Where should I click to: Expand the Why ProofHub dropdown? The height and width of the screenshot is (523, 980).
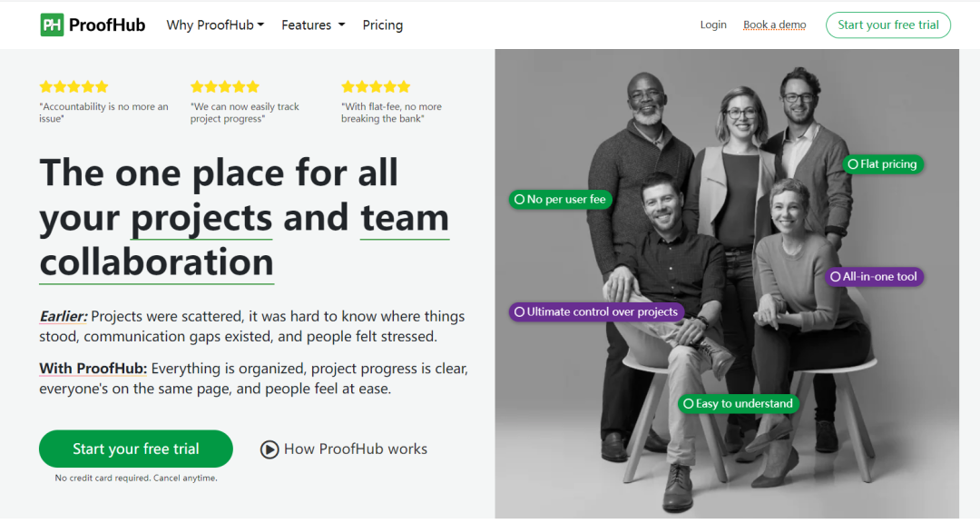[215, 25]
